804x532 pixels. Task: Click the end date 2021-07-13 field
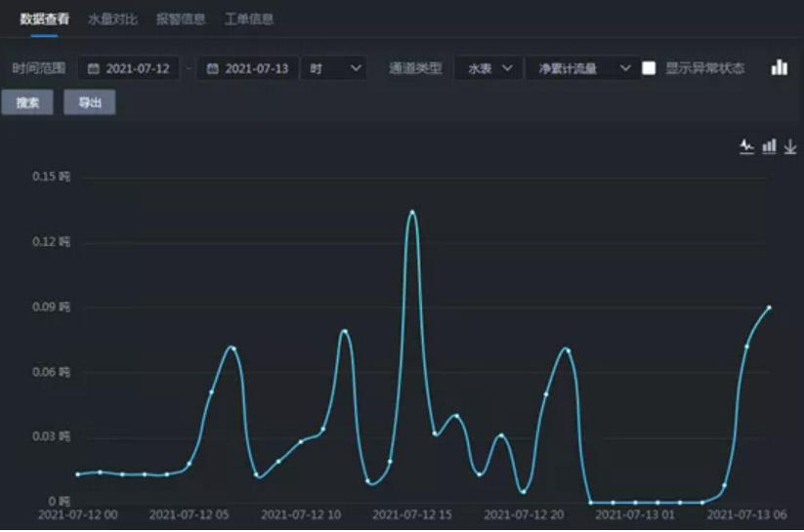pyautogui.click(x=256, y=69)
